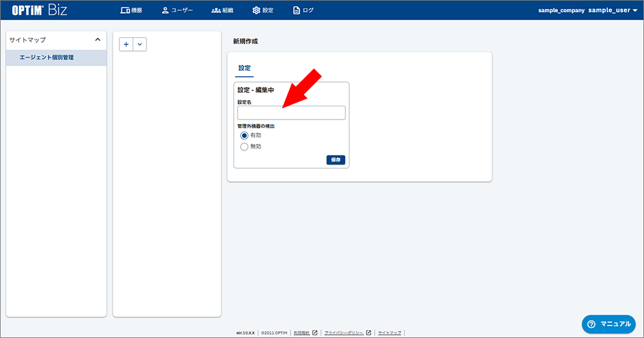Open the 設定 gear menu in header
This screenshot has height=338, width=644.
tap(263, 10)
